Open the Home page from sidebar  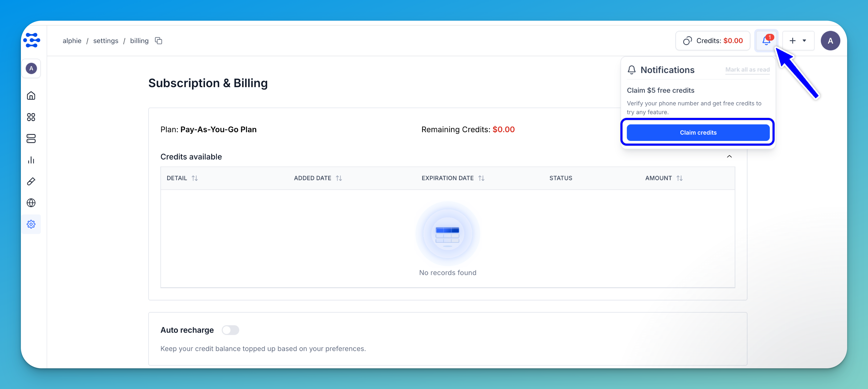point(31,96)
